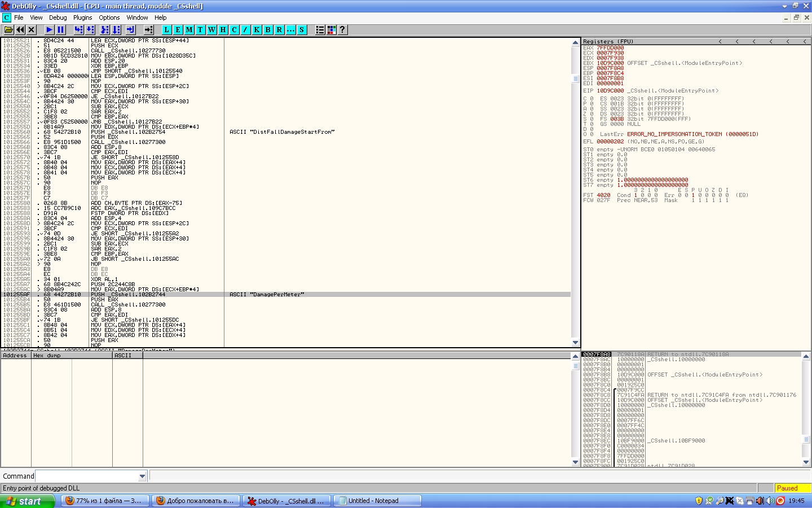Pause execution with the Pause icon

pos(61,30)
